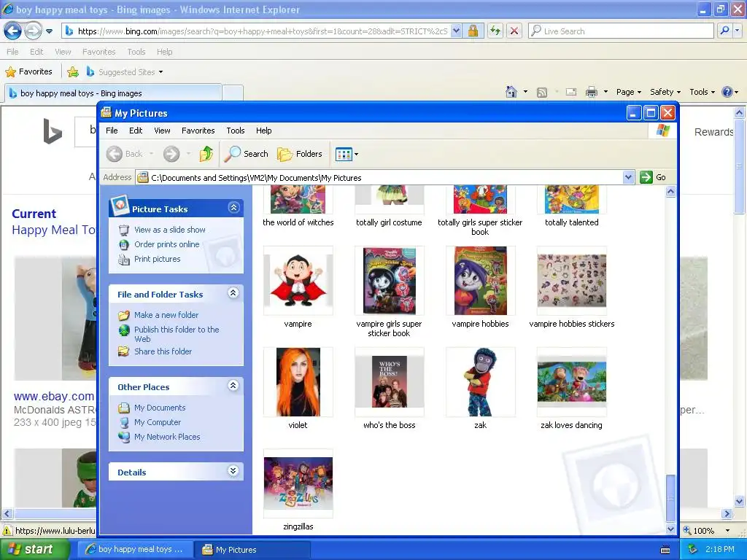Select the violet picture thumbnail

(298, 382)
